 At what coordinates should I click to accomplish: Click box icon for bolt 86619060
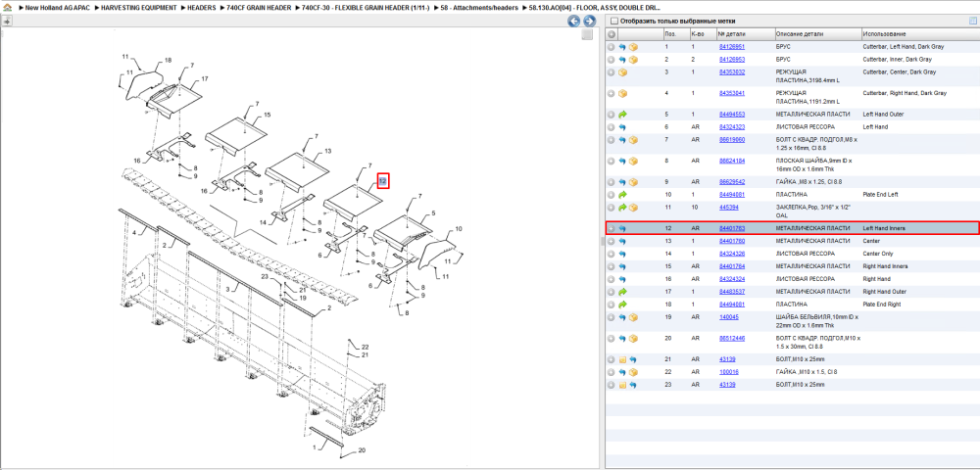pos(633,140)
